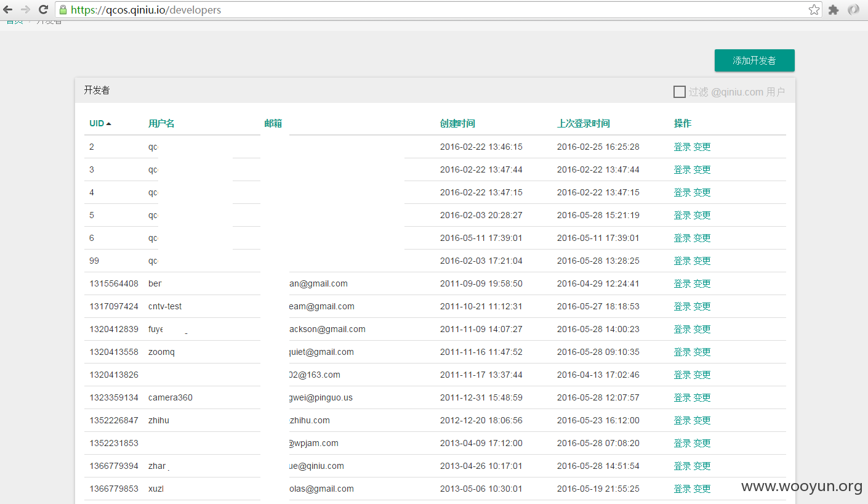Click the browser forward arrow
Viewport: 868px width, 504px height.
(25, 9)
